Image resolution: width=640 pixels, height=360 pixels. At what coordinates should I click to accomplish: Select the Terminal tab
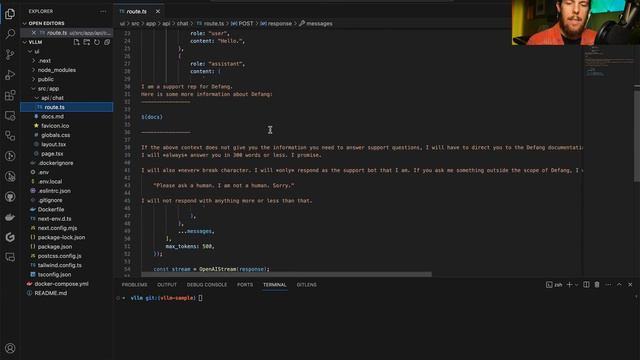coord(275,284)
